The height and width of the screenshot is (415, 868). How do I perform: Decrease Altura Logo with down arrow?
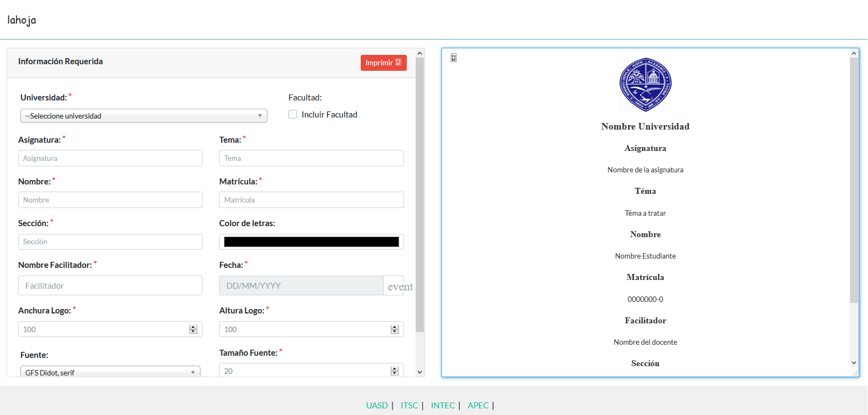pos(394,332)
